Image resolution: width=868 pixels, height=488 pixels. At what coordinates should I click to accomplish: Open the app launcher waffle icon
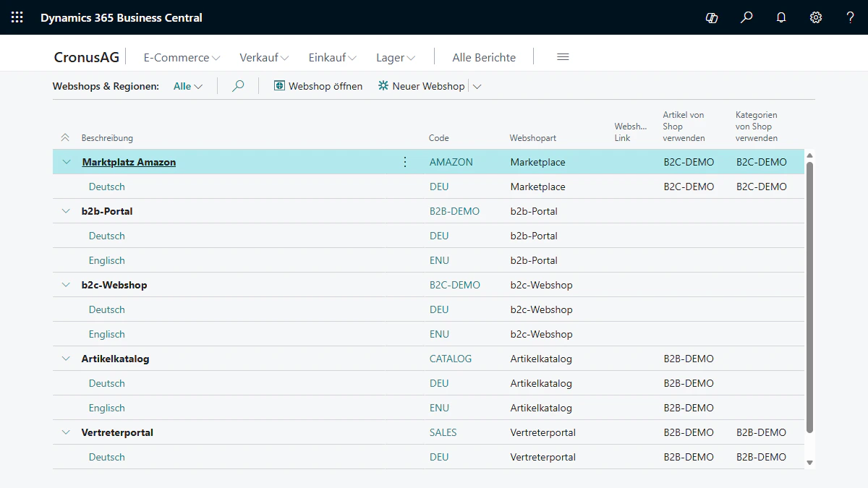17,17
